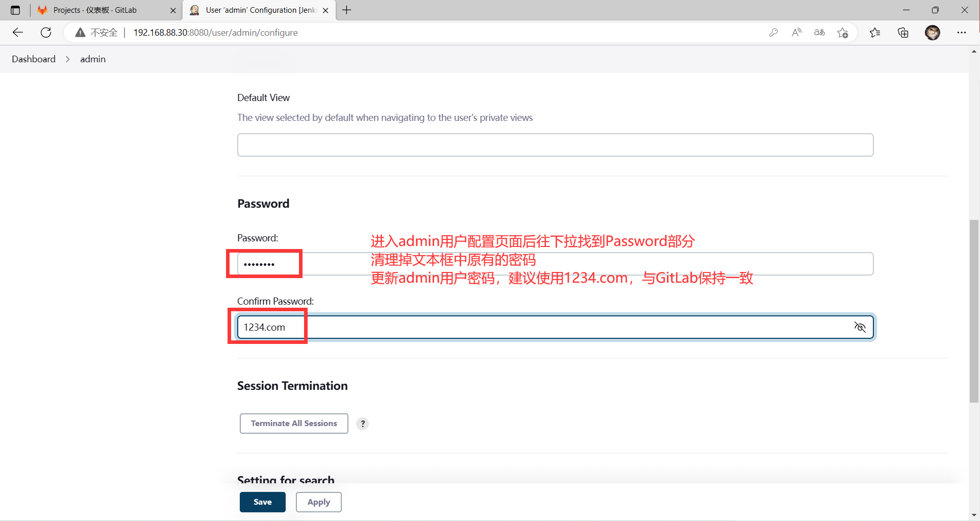980x521 pixels.
Task: Toggle Confirm Password visibility eye icon
Action: [860, 327]
